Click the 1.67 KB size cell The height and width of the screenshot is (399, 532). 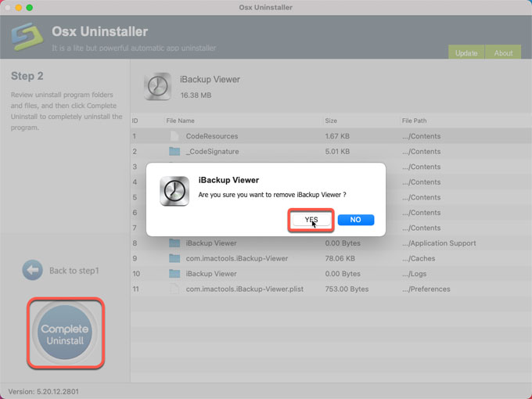coord(337,136)
